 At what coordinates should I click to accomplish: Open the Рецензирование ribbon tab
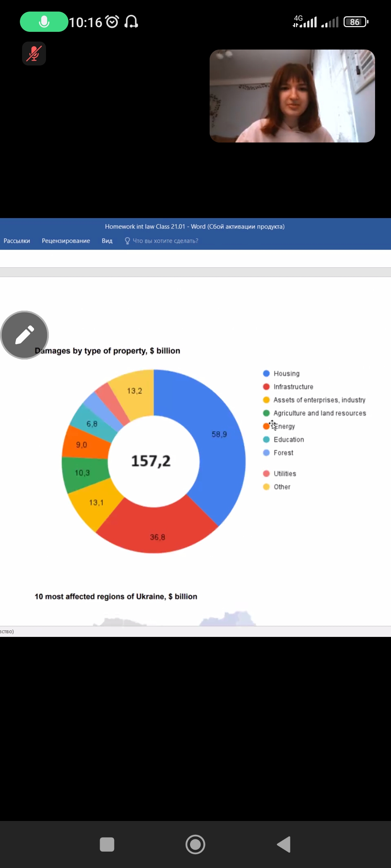point(66,241)
